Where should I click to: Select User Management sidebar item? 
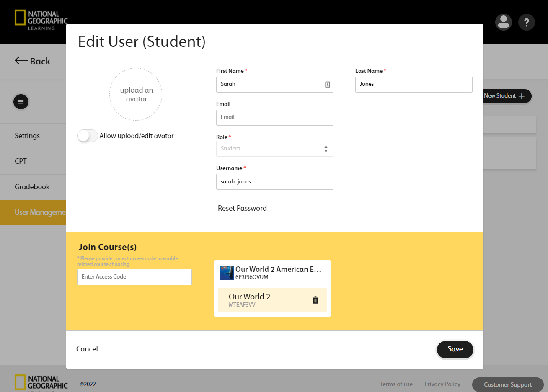tap(33, 212)
